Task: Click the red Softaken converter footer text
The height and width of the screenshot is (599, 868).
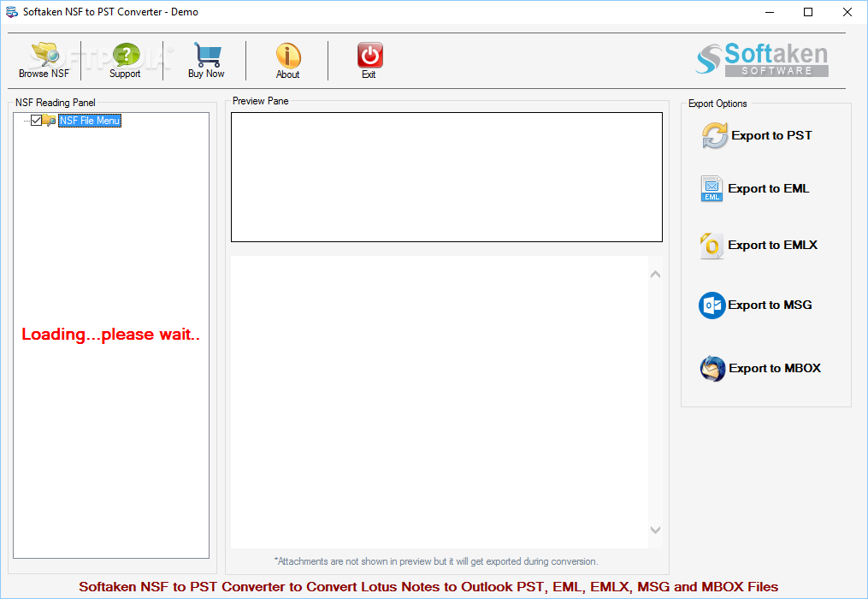Action: tap(428, 587)
